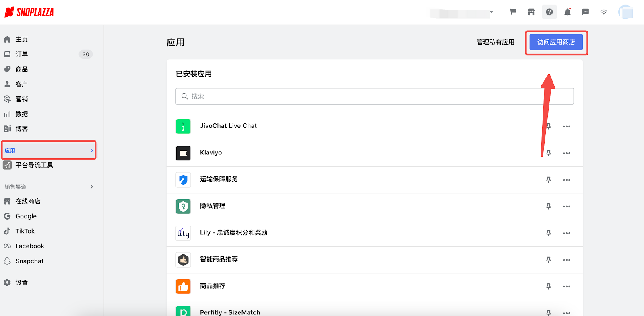Open the chat message icon in header

[x=586, y=12]
